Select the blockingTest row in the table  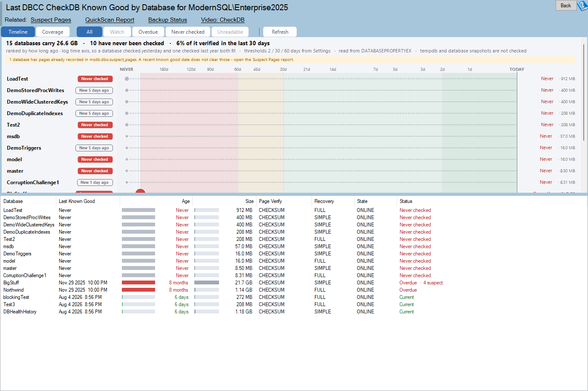pos(294,297)
